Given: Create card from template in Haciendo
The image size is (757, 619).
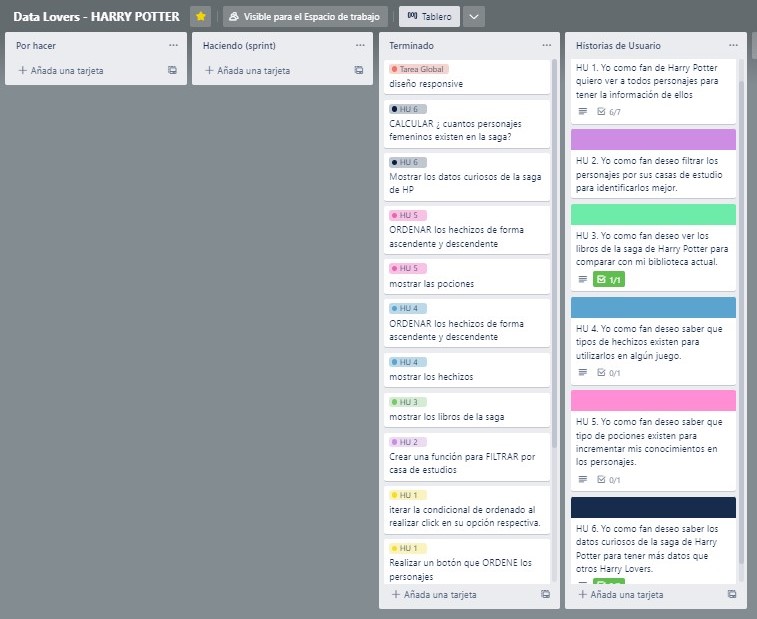Looking at the screenshot, I should [359, 70].
